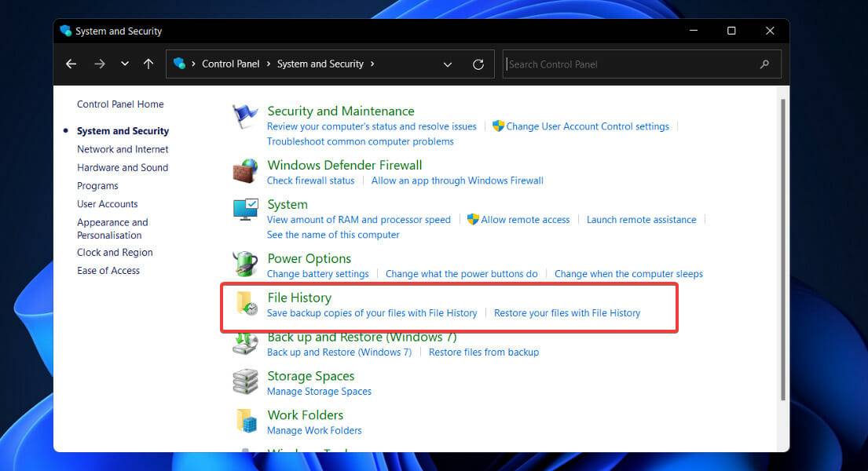The height and width of the screenshot is (471, 868).
Task: Switch to Network and Internet category
Action: click(x=123, y=149)
